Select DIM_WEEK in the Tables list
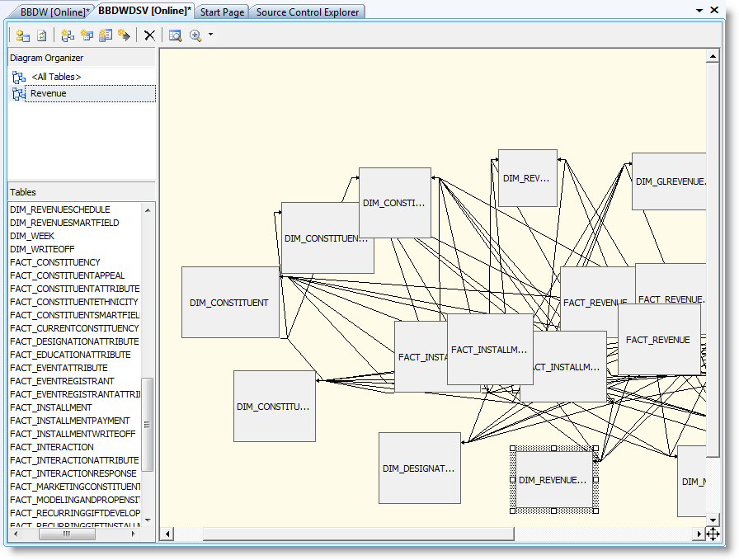The width and height of the screenshot is (739, 560). (x=32, y=236)
